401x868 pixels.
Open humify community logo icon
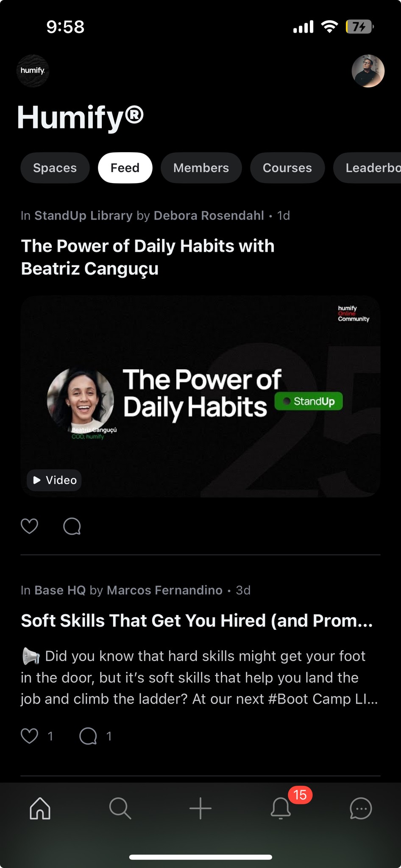click(33, 71)
